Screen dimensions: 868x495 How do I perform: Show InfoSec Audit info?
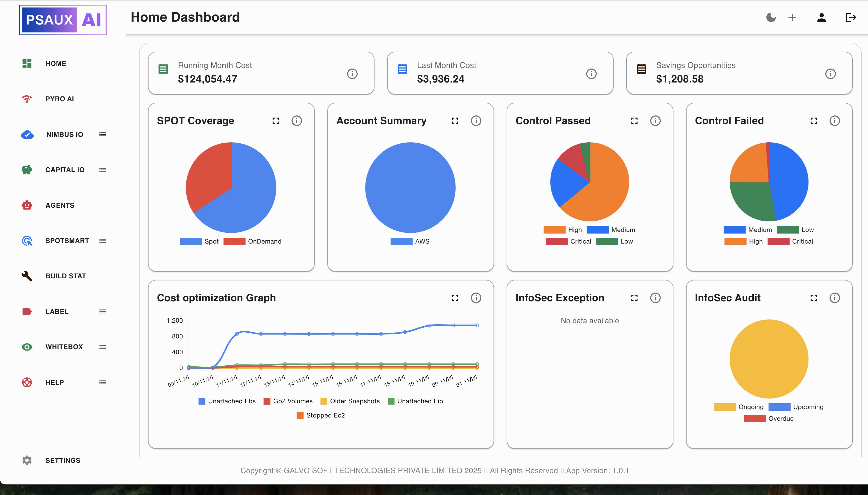[834, 298]
